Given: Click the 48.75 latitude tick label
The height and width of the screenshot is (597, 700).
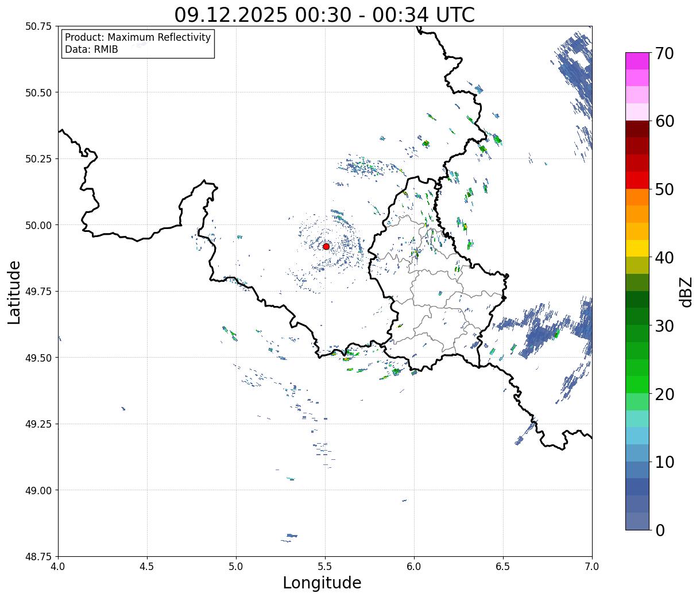Looking at the screenshot, I should pyautogui.click(x=38, y=556).
